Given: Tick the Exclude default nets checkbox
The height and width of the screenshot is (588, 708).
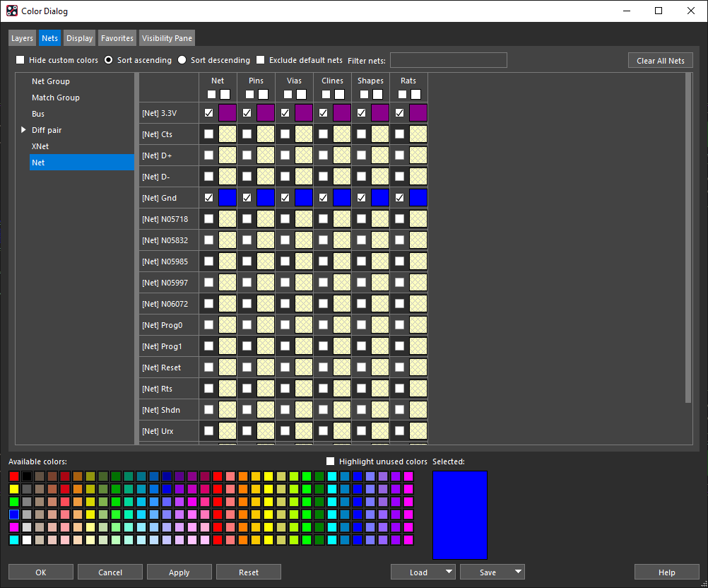Looking at the screenshot, I should [261, 60].
